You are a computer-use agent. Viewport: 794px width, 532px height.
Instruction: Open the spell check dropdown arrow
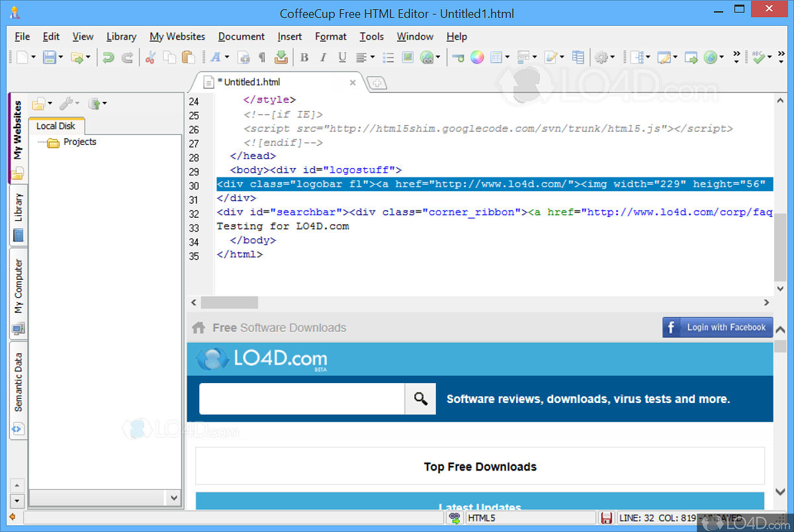coord(770,58)
